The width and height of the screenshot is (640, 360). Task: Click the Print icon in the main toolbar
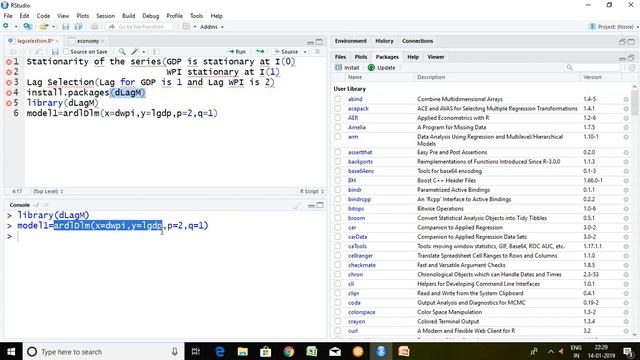(94, 27)
